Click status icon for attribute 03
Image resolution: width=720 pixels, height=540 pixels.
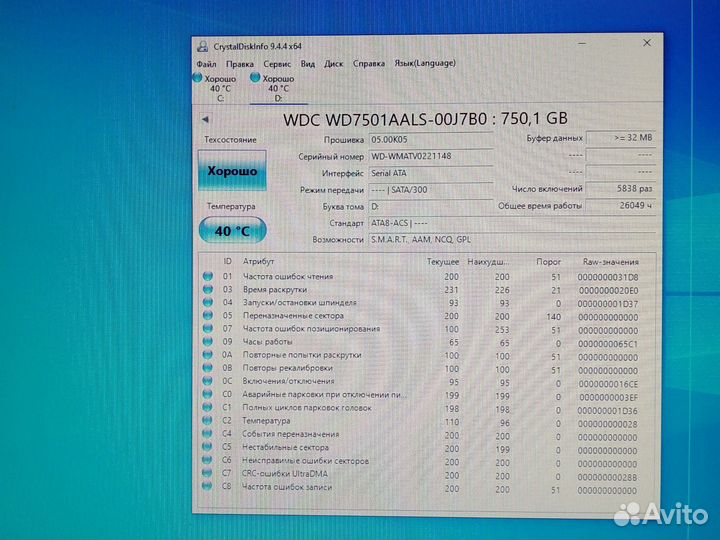click(x=208, y=289)
